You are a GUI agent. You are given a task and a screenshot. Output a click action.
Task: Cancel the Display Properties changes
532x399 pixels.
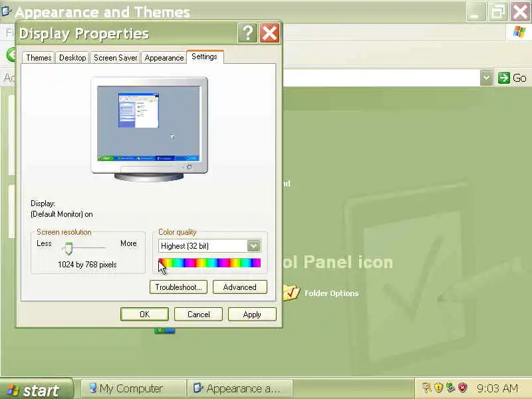[x=198, y=314]
